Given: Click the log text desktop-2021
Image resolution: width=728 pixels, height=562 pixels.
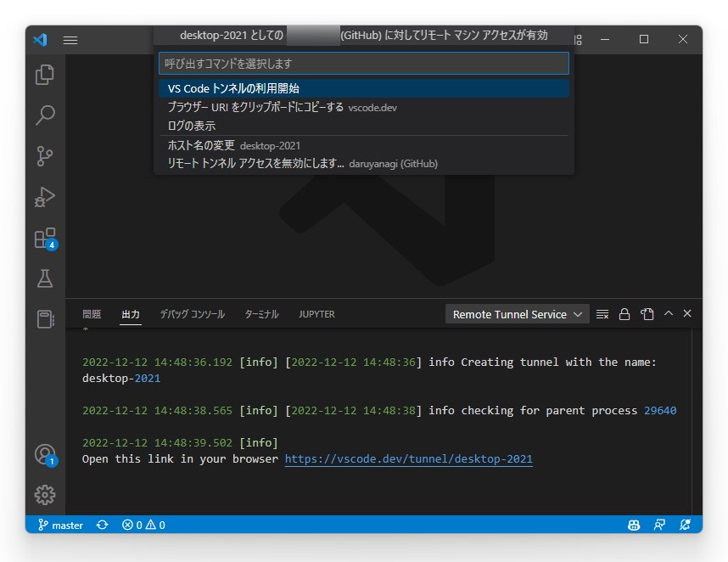Looking at the screenshot, I should point(121,379).
